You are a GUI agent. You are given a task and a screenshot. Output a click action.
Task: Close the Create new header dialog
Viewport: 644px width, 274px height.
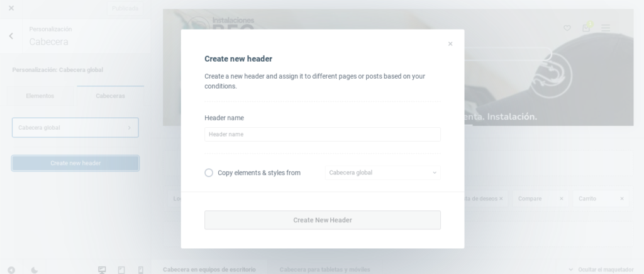(450, 43)
